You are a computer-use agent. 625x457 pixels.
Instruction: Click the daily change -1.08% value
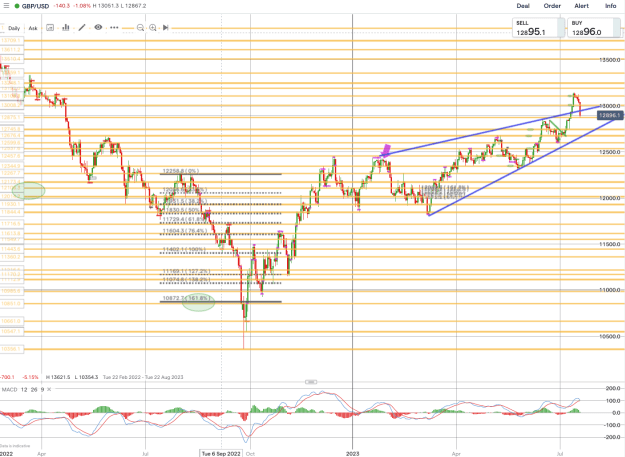(83, 6)
